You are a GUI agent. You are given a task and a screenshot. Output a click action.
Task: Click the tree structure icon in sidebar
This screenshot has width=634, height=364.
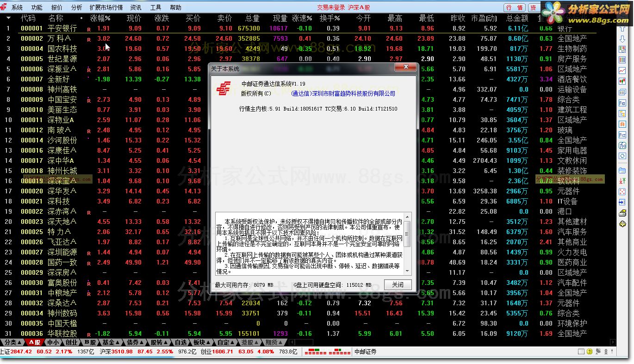tap(622, 113)
